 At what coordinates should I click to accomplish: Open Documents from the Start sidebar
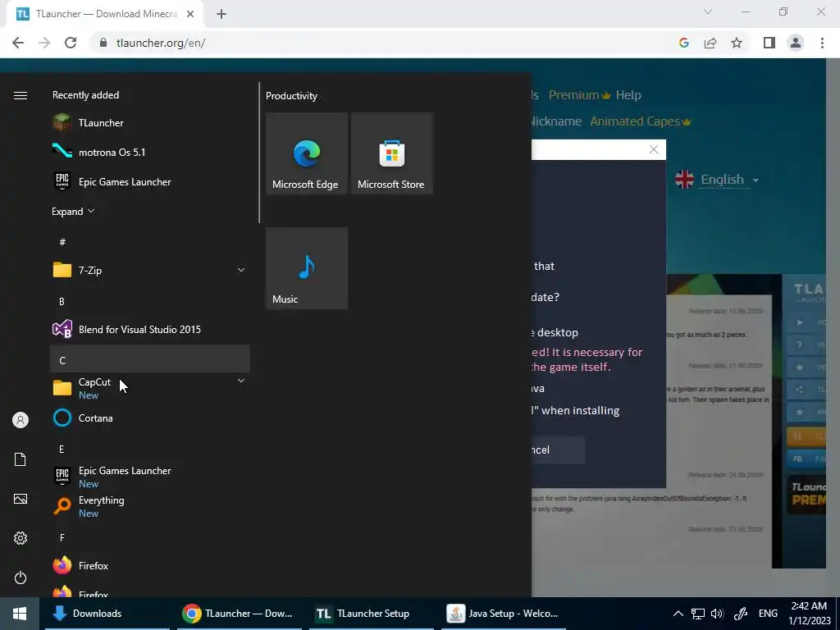click(x=21, y=459)
